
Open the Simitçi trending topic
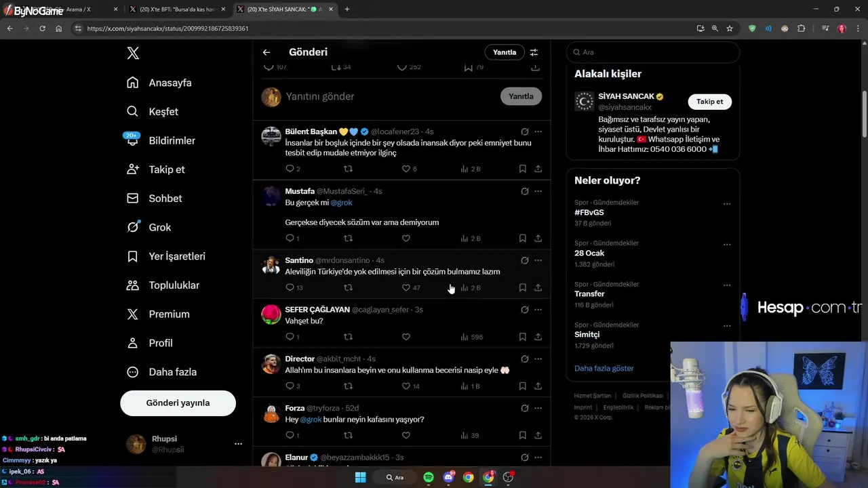tap(587, 334)
